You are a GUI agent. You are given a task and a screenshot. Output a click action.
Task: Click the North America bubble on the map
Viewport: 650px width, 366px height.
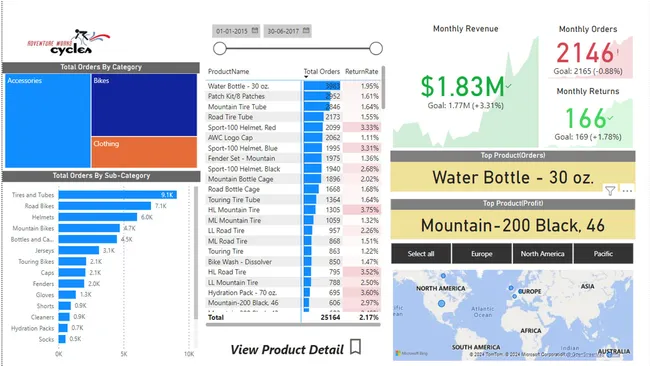coord(441,304)
